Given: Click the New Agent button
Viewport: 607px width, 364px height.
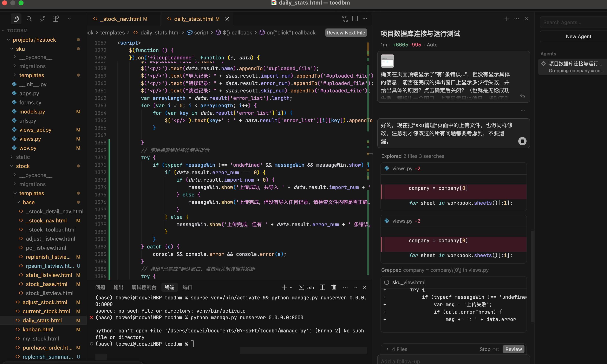Looking at the screenshot, I should coord(578,36).
